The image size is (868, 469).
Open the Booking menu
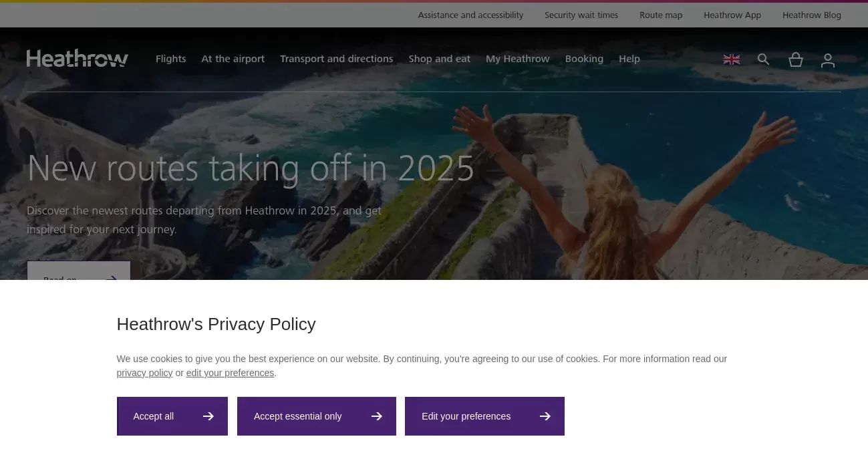584,59
